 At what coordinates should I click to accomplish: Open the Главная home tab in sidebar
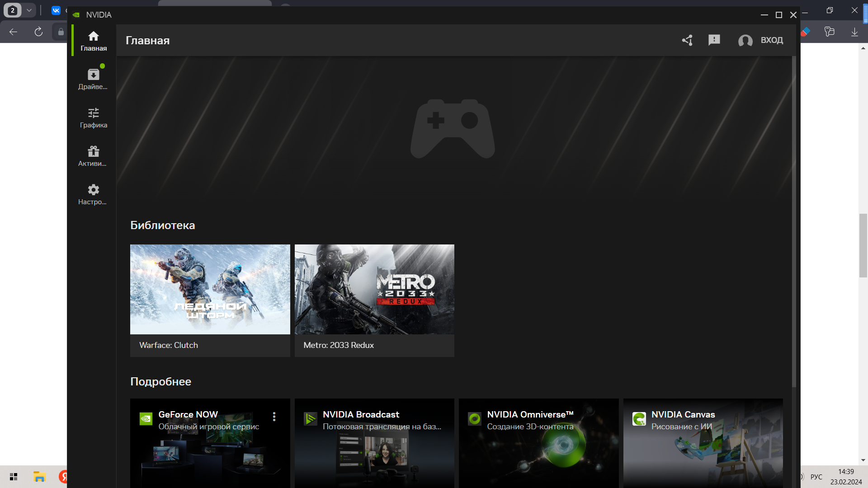(94, 41)
